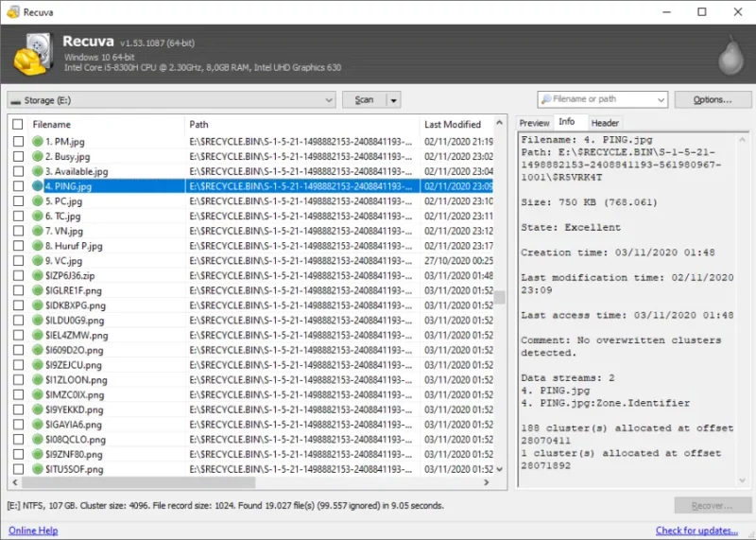Click the green status dot for $IMZC0IX.png
Screen dimensions: 756x540
[x=38, y=394]
